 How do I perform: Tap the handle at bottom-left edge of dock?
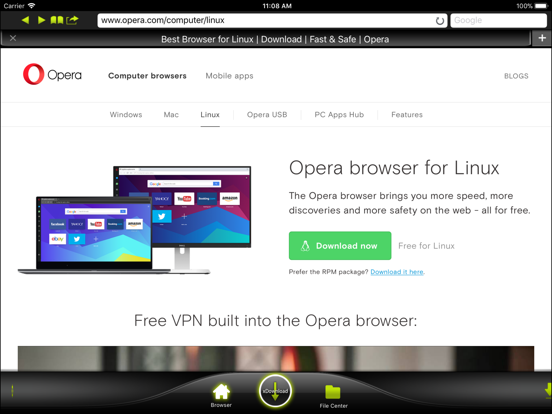[x=12, y=391]
